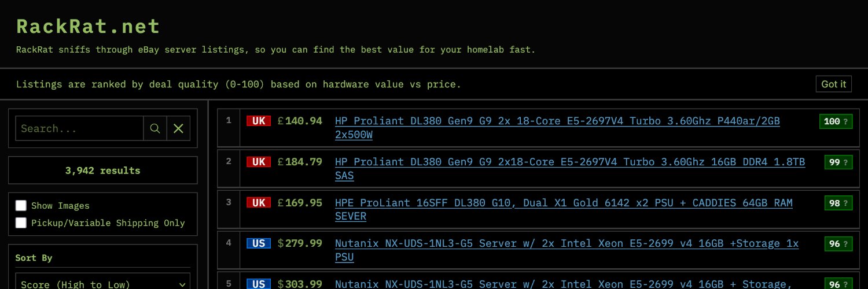Click the £140.94 price
This screenshot has height=289, width=868.
coord(300,121)
